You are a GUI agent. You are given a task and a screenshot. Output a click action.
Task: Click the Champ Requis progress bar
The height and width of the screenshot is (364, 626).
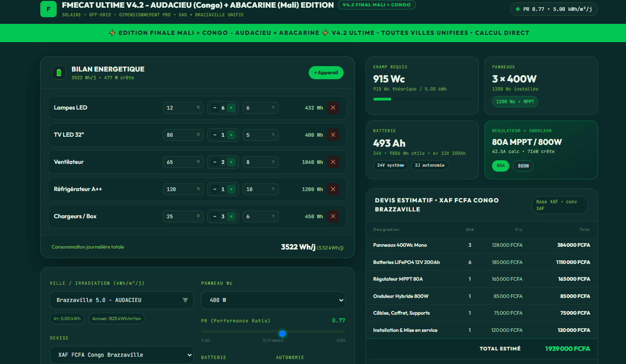(422, 99)
